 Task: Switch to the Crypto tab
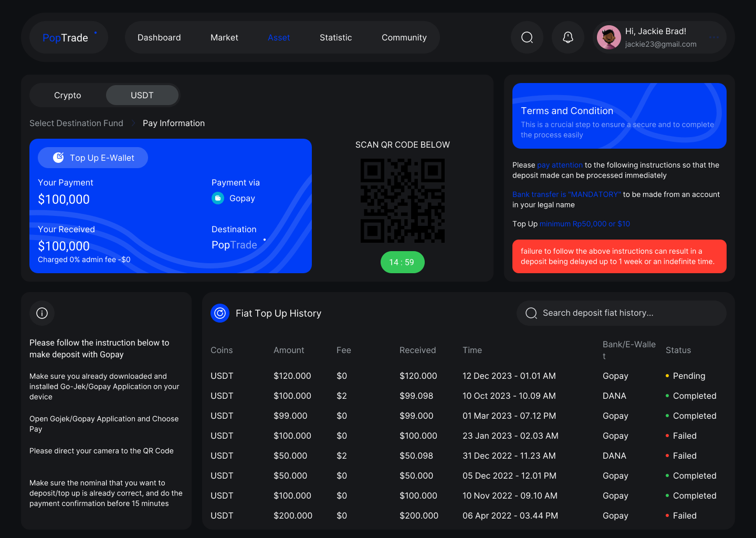click(68, 95)
